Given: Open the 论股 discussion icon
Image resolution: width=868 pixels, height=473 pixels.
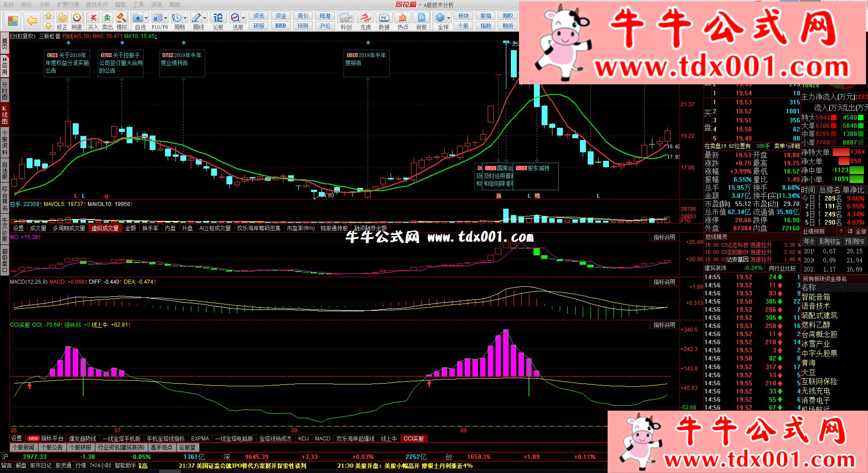Looking at the screenshot, I should point(218,20).
